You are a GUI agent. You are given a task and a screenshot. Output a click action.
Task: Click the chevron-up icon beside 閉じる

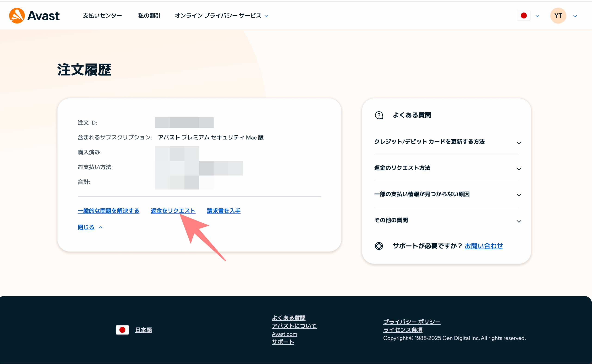(x=101, y=227)
